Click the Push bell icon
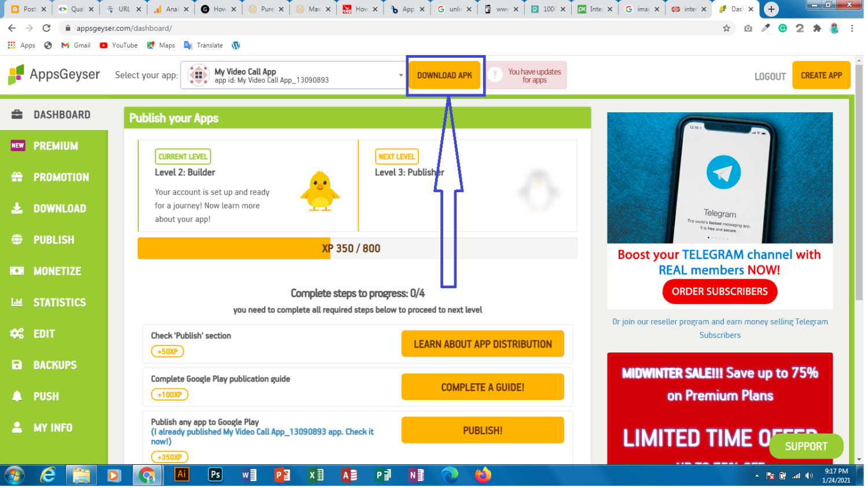 17,396
